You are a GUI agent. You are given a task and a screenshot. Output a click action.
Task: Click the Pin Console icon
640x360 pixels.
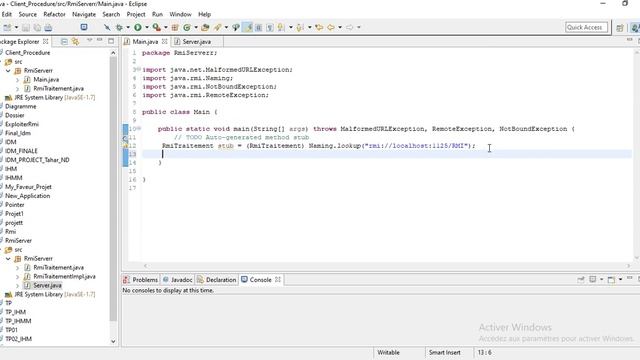(581, 279)
